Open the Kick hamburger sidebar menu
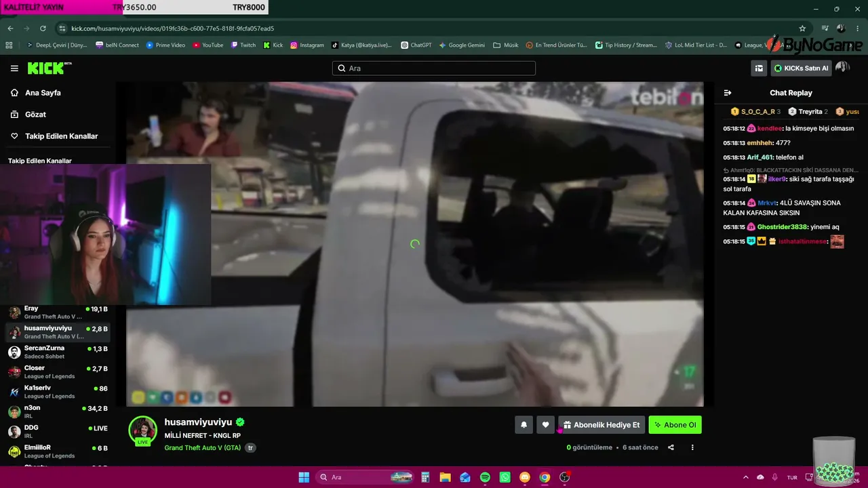Screen dimensions: 868x488 [x=14, y=68]
